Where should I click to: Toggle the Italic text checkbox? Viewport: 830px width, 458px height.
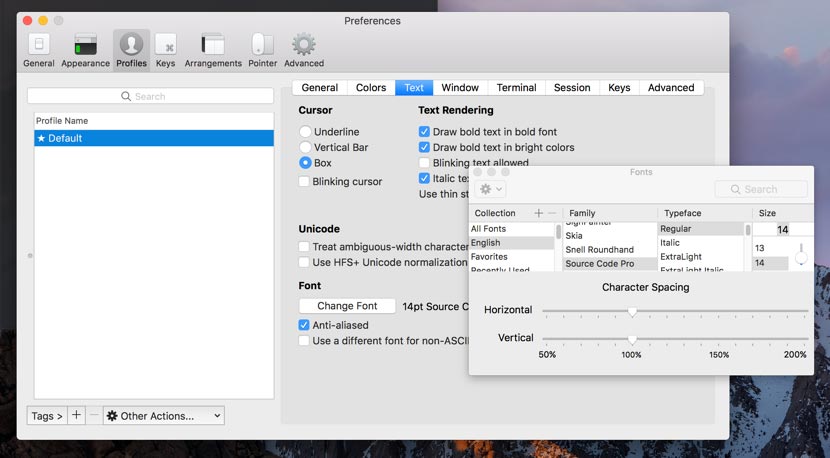(x=424, y=178)
